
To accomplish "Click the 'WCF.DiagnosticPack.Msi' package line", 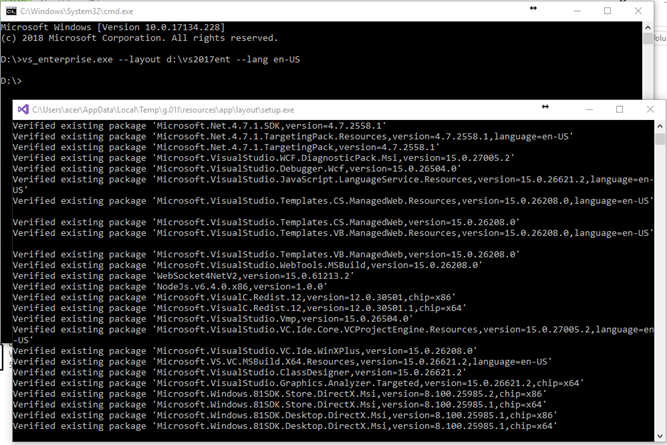I will click(264, 158).
